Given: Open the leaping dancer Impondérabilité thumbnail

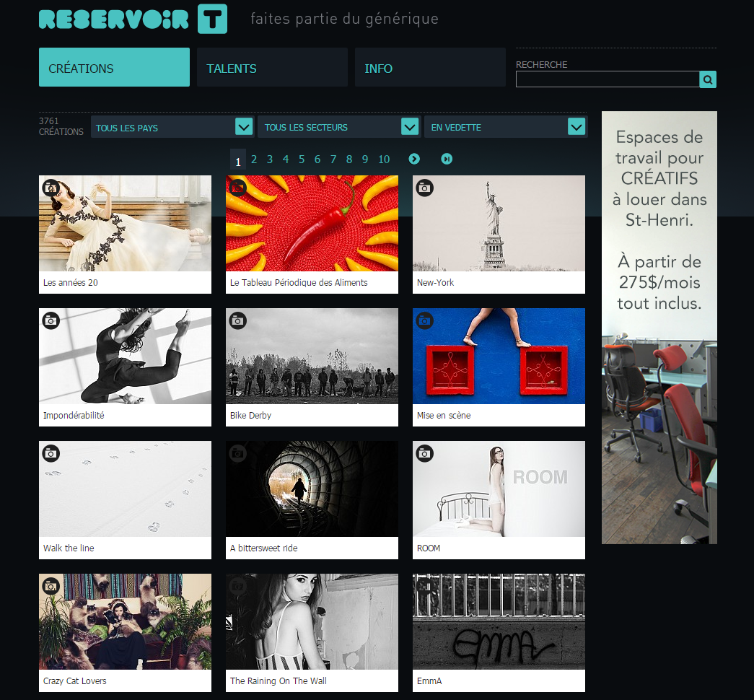Looking at the screenshot, I should [125, 356].
